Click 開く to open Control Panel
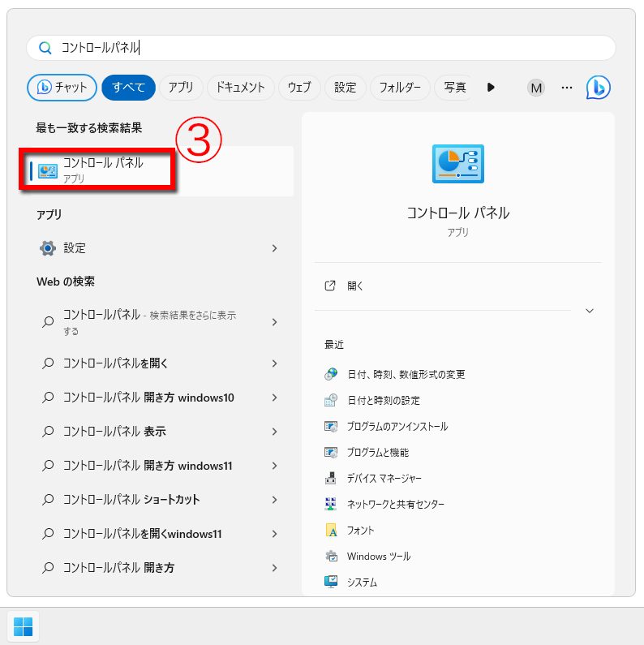Image resolution: width=644 pixels, height=645 pixels. (355, 286)
